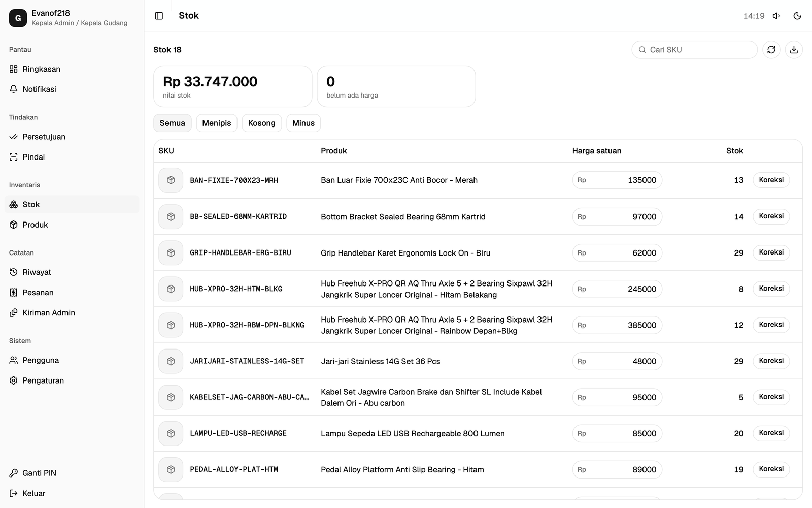
Task: Open Notifikasi in the sidebar
Action: coord(72,89)
